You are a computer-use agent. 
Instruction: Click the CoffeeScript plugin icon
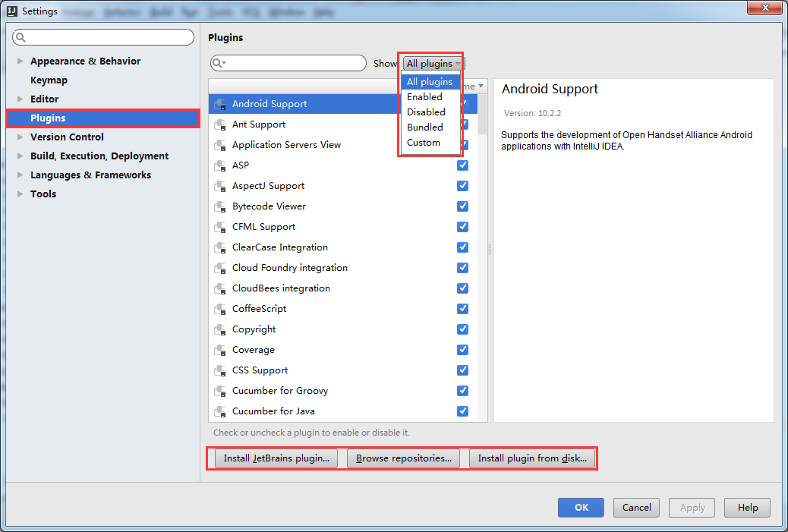point(220,310)
